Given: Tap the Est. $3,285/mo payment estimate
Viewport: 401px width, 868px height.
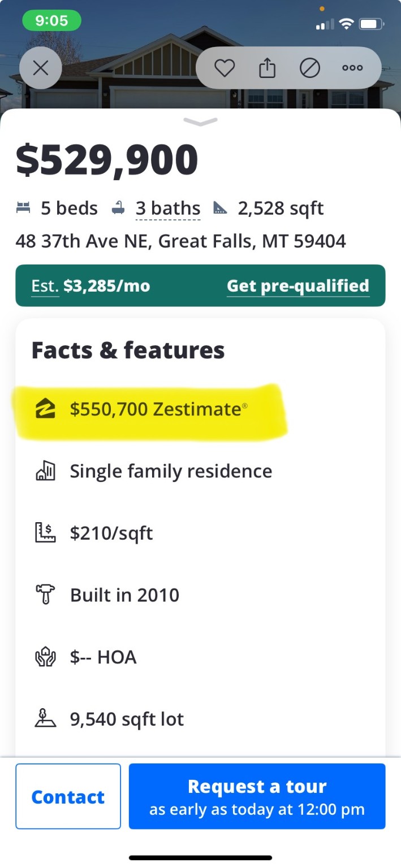Looking at the screenshot, I should [90, 286].
